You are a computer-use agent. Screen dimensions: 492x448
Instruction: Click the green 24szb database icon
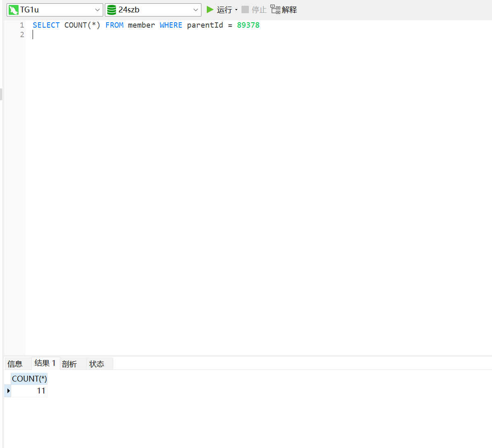(111, 10)
